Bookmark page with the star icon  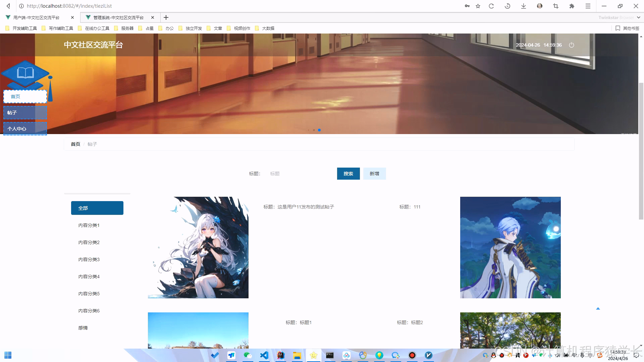478,6
